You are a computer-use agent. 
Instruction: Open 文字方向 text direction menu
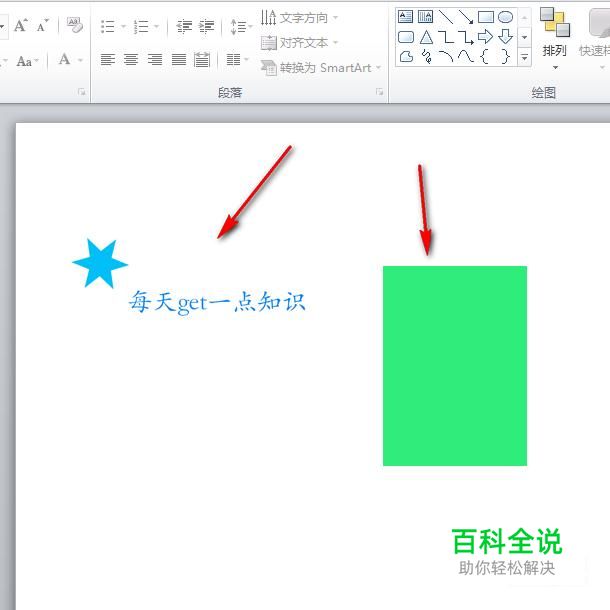pos(299,18)
